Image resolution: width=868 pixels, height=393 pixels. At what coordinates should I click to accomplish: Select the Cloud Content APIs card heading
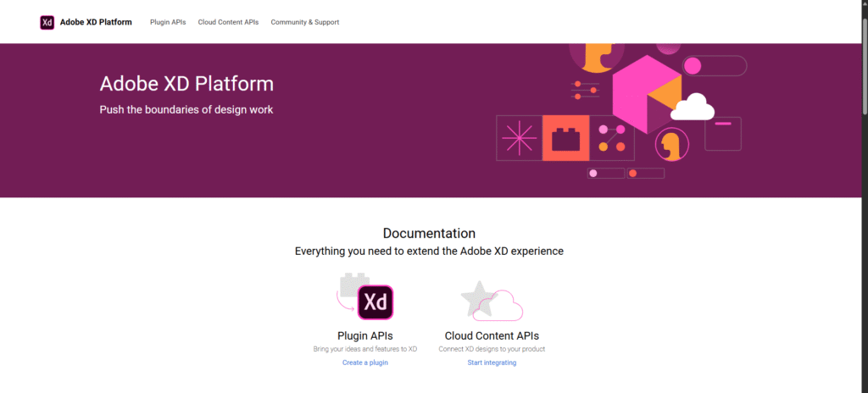click(492, 336)
